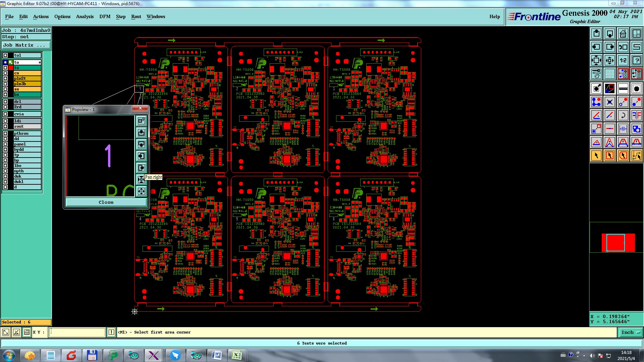Viewport: 644px width, 362px height.
Task: Click the Home view icon
Action: pyautogui.click(x=623, y=34)
